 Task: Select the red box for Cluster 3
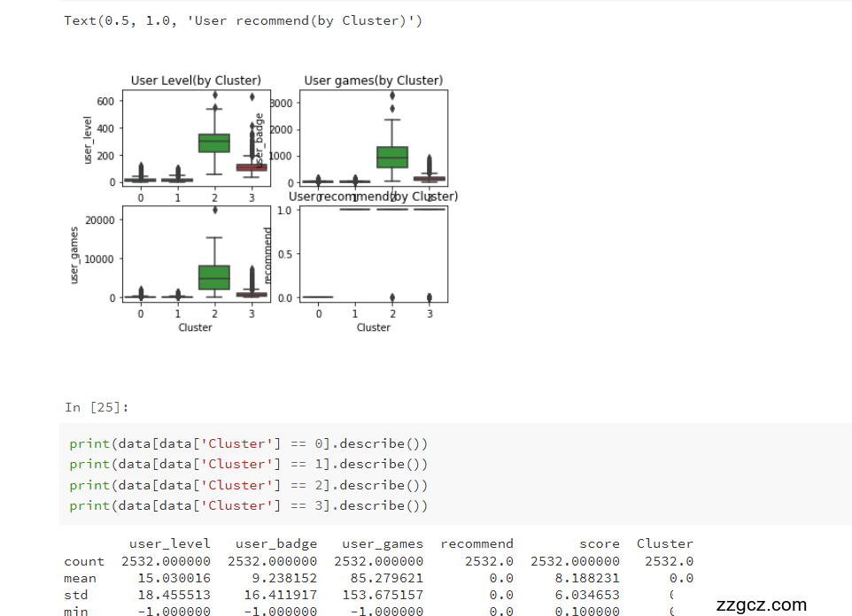point(251,166)
